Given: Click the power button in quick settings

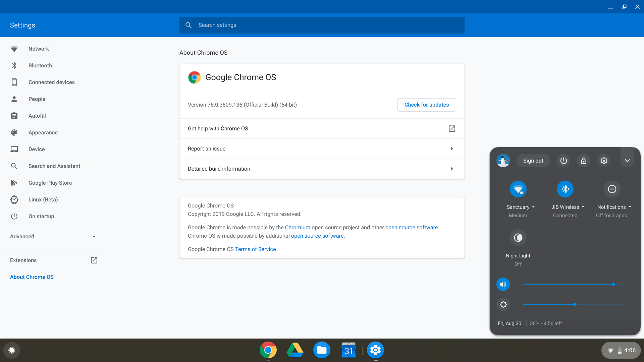Looking at the screenshot, I should point(563,161).
